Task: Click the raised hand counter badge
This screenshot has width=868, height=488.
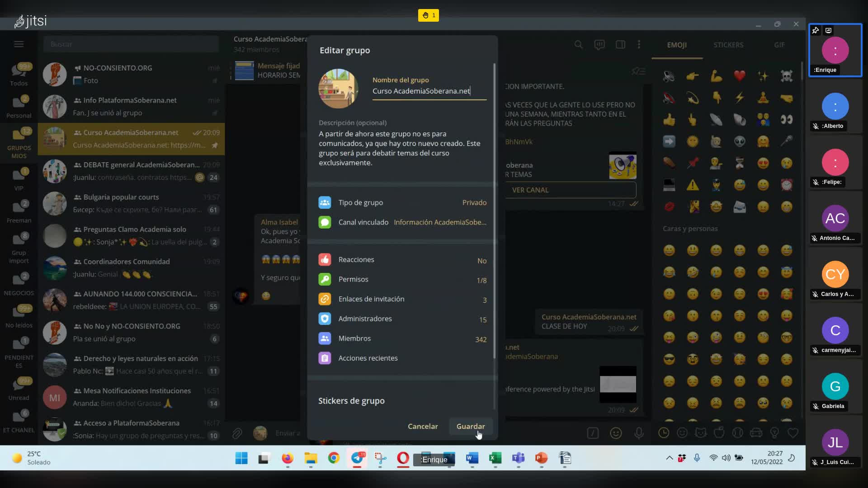Action: 428,15
